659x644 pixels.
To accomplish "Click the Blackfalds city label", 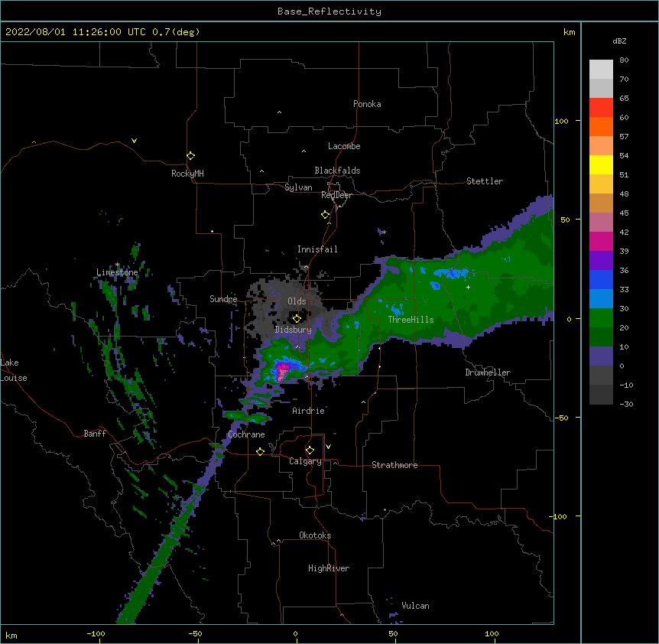I will (337, 171).
